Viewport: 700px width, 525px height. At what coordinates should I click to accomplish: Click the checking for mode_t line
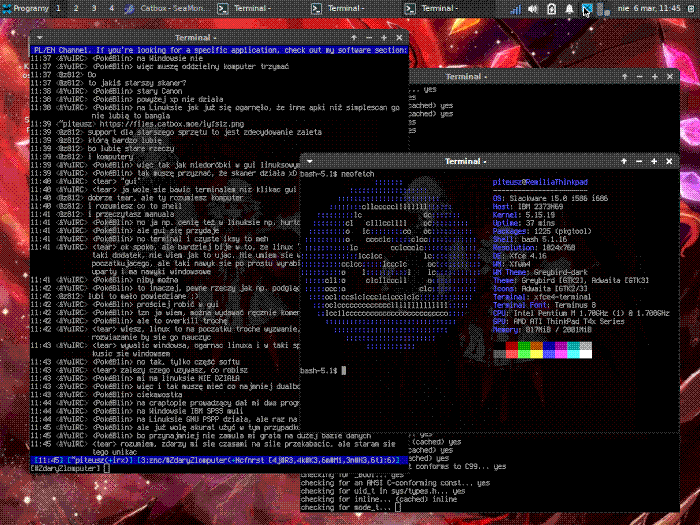coord(350,508)
